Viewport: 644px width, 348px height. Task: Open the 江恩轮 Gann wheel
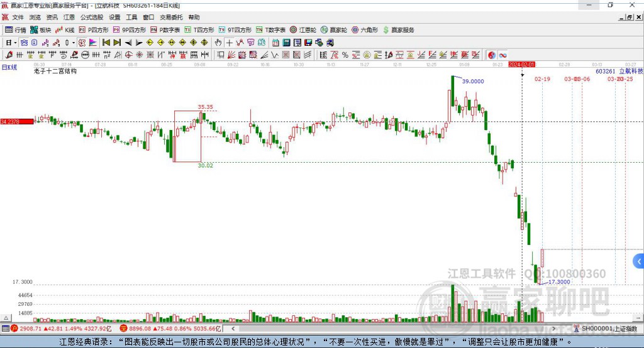coord(303,30)
